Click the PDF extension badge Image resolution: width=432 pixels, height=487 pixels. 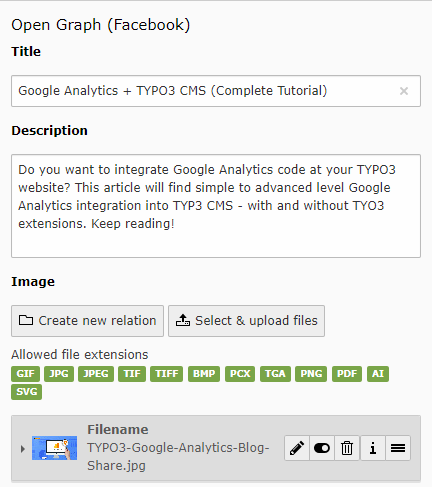coord(347,374)
